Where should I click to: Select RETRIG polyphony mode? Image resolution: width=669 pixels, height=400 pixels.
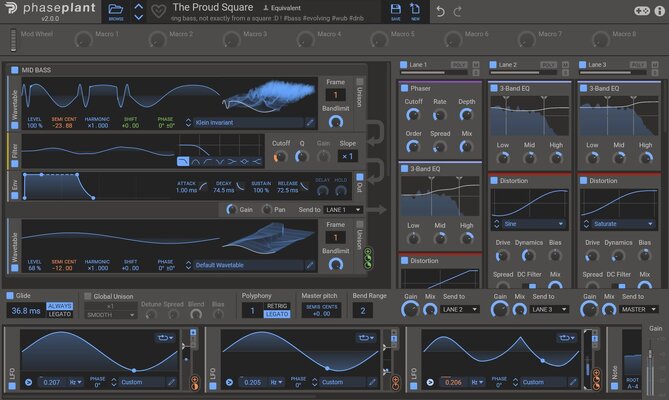click(x=277, y=306)
